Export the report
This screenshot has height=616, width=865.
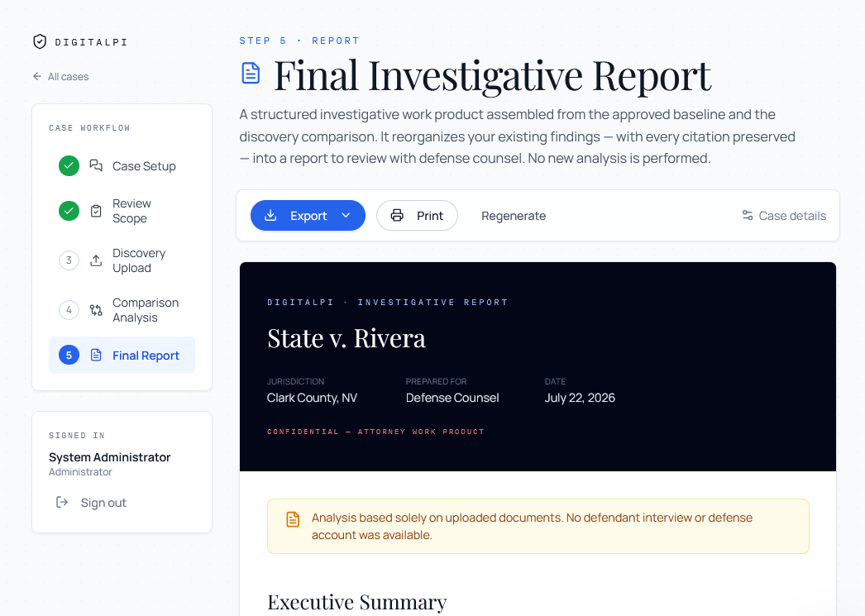pos(308,215)
